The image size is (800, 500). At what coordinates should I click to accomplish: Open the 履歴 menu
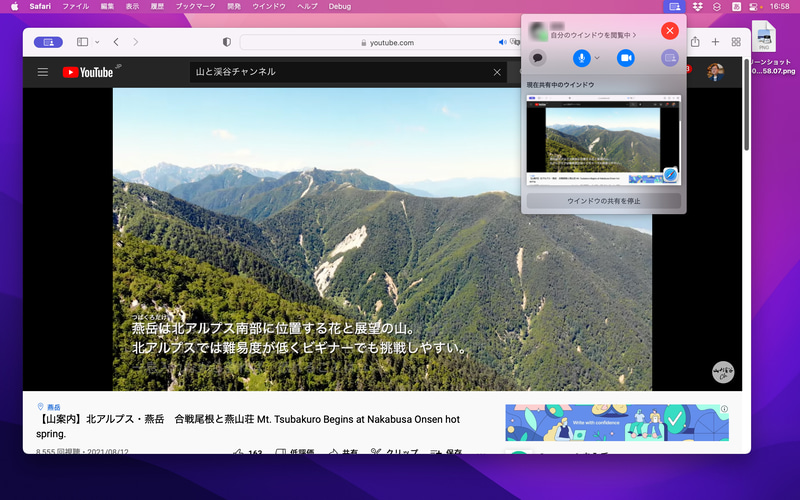[x=157, y=6]
